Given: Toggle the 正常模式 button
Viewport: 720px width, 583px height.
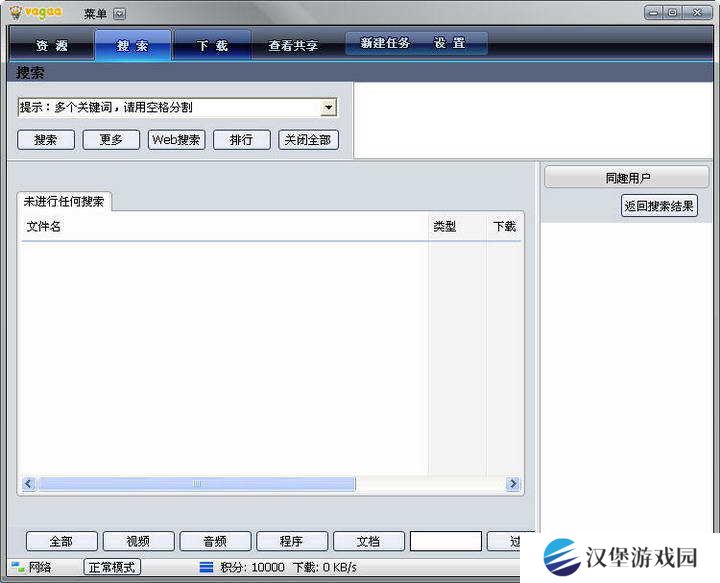Looking at the screenshot, I should pyautogui.click(x=112, y=567).
